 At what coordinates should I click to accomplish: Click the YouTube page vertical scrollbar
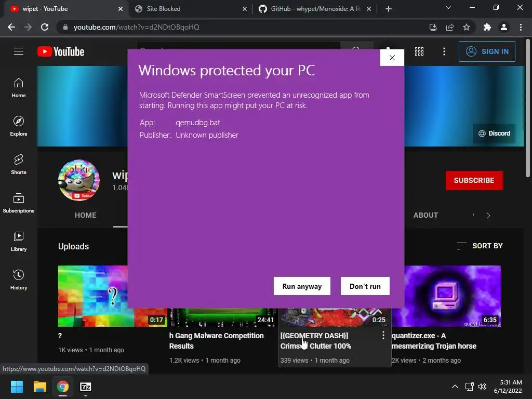(528, 109)
